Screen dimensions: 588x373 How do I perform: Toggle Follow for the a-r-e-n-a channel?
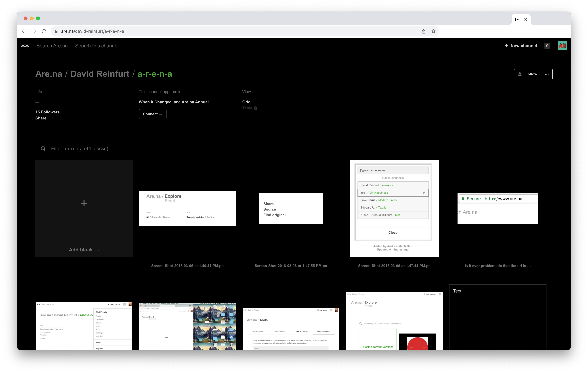click(x=527, y=74)
